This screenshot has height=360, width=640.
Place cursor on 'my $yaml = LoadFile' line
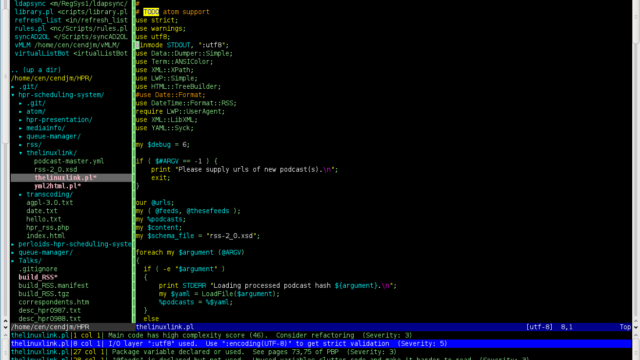pyautogui.click(x=219, y=294)
